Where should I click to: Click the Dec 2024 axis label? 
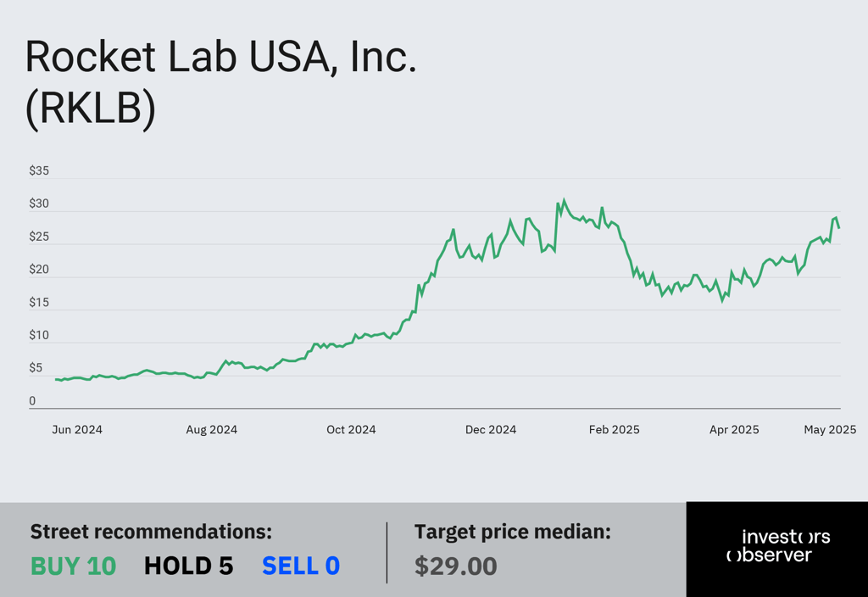pyautogui.click(x=491, y=430)
